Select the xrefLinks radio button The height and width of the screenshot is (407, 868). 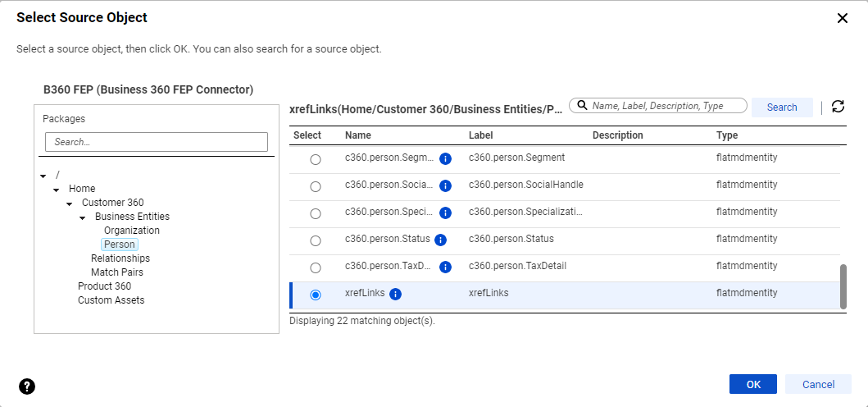point(316,295)
